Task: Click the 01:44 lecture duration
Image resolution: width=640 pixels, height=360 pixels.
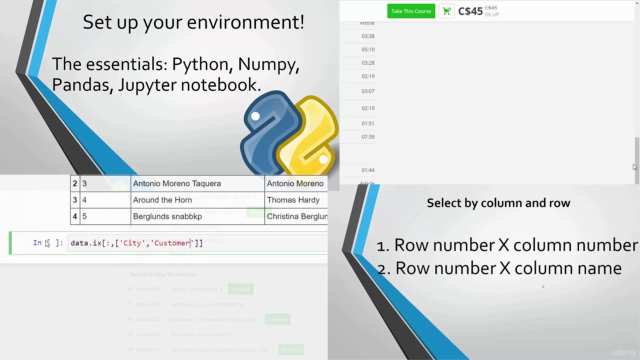Action: point(368,170)
